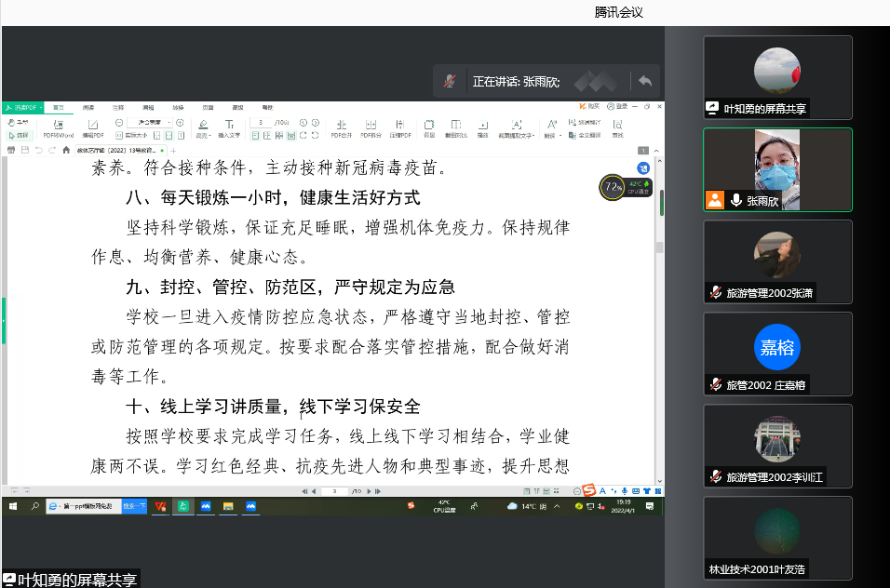This screenshot has width=890, height=588.
Task: Click the zoom out minus icon
Action: tap(118, 123)
